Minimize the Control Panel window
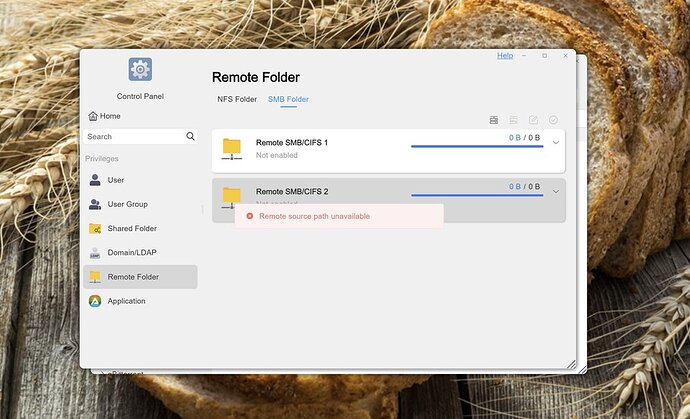690x419 pixels. (x=524, y=56)
